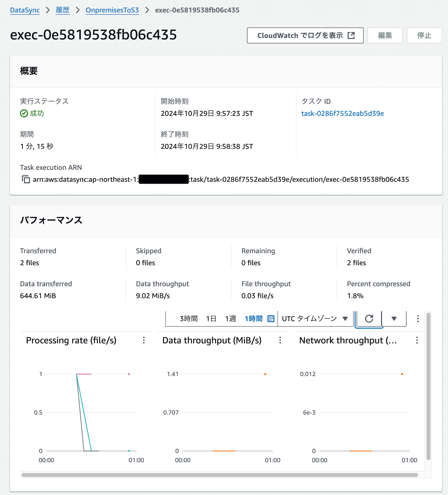Click the 0.03 file/s value
Image resolution: width=448 pixels, height=495 pixels.
point(257,296)
